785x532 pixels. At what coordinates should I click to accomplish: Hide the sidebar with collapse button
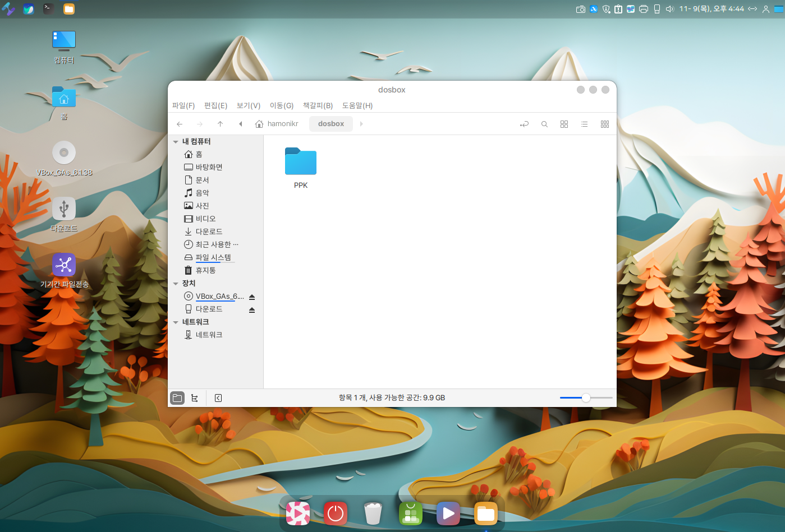[218, 398]
